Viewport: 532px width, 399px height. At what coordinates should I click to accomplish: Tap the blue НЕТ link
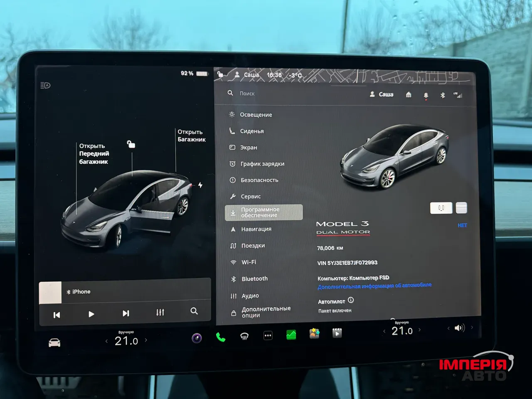pos(462,225)
